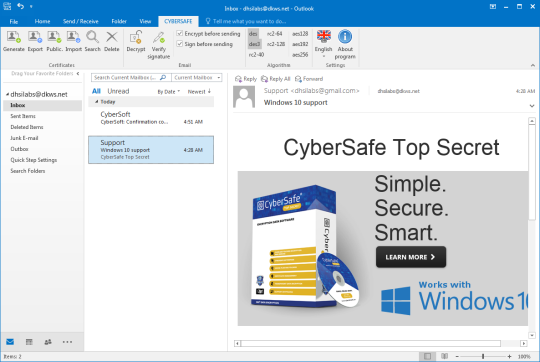This screenshot has width=540, height=362.
Task: Select the rc2-40 algorithm
Action: [256, 54]
